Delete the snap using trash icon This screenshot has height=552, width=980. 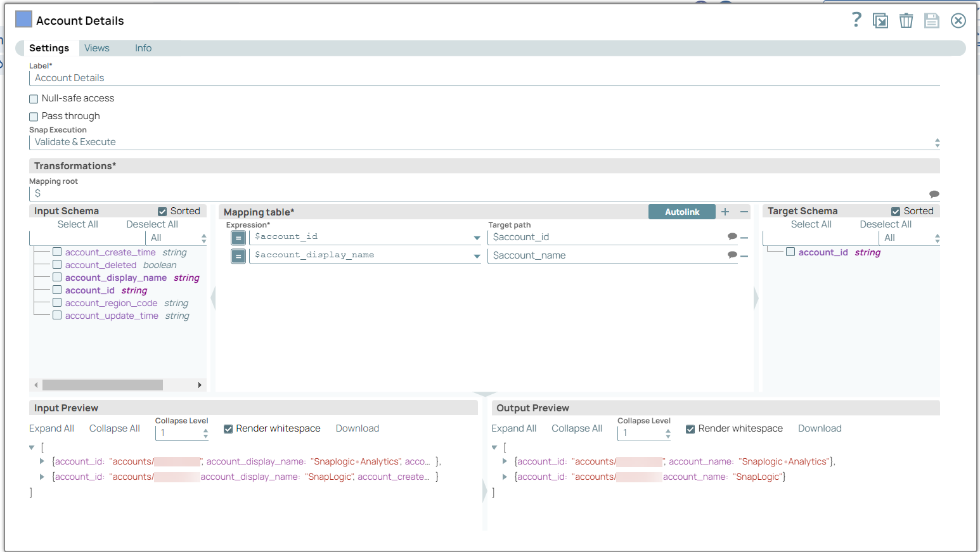point(906,20)
